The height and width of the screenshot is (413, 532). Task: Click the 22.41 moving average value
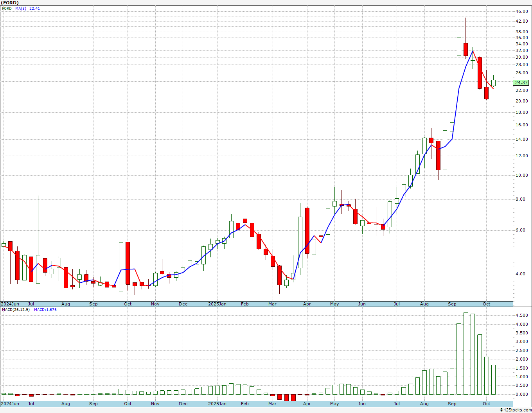(x=35, y=8)
